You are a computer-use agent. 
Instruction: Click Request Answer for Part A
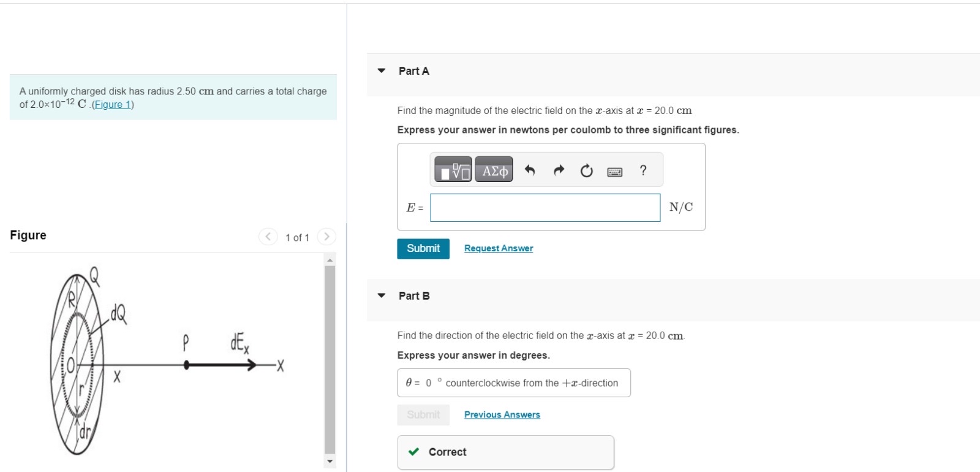[498, 248]
